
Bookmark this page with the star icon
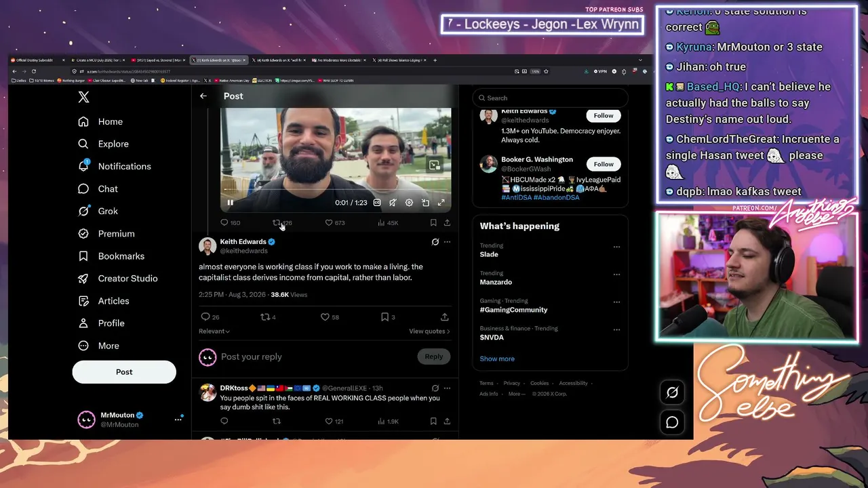coord(546,71)
